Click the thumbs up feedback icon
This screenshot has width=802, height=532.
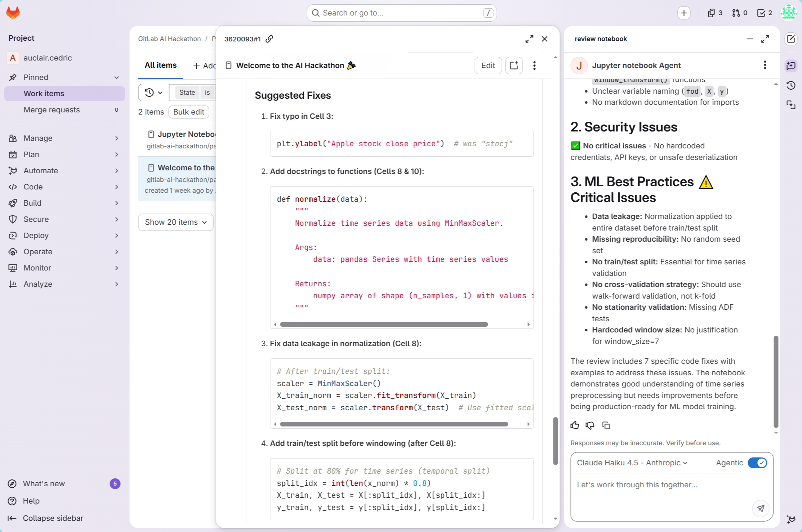coord(575,425)
